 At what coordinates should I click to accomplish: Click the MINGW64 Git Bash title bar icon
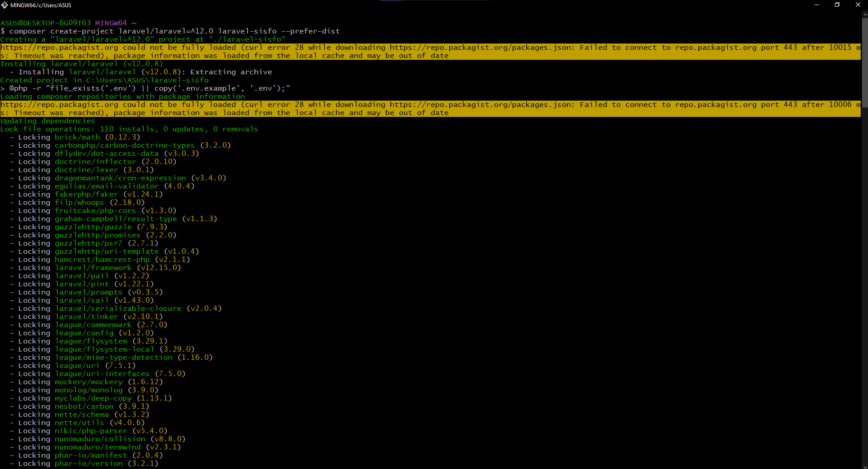[5, 5]
